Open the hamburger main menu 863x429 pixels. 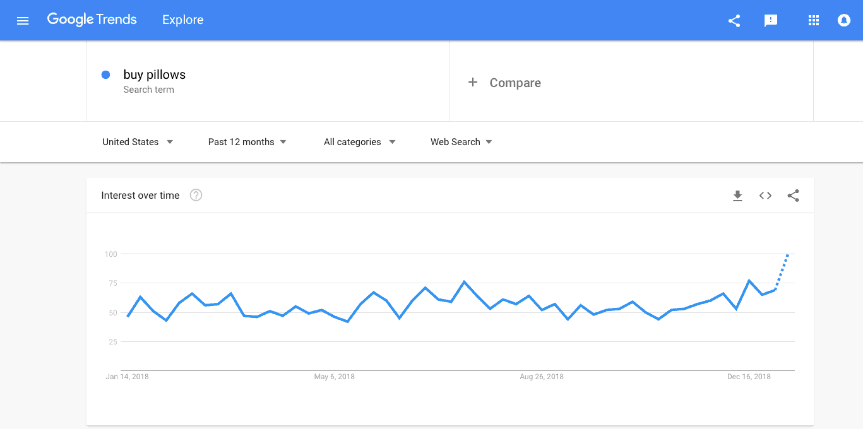[x=23, y=21]
